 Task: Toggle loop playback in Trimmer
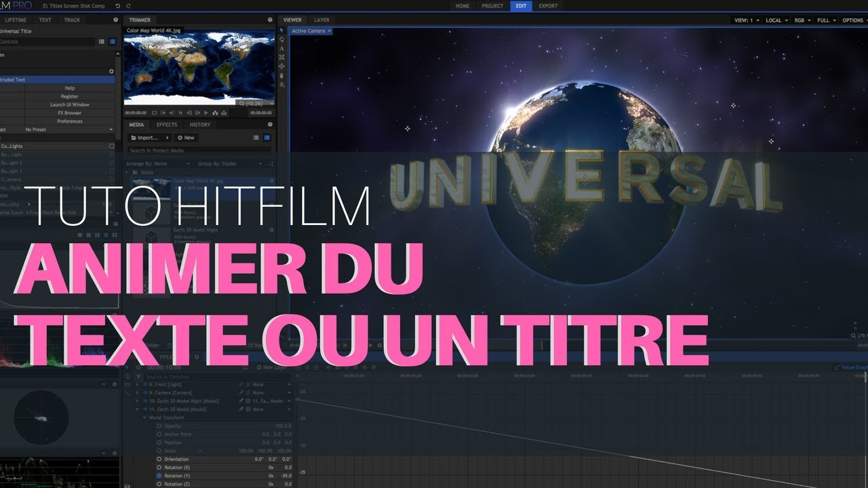tap(155, 113)
